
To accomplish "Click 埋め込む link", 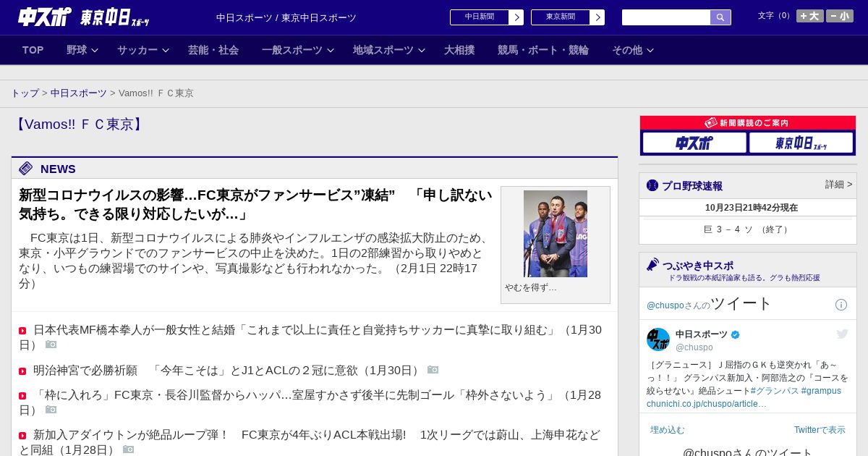I will coord(667,430).
